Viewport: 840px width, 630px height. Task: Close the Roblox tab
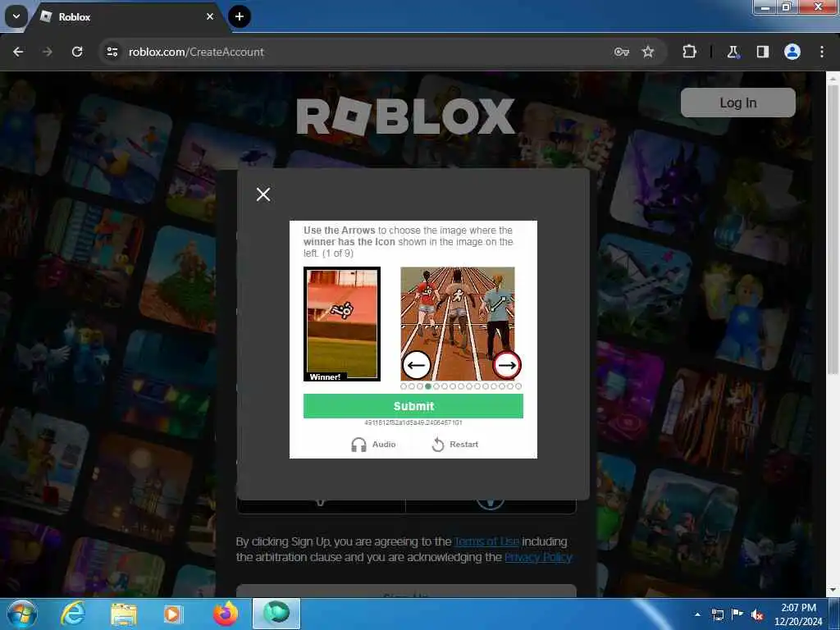(210, 16)
